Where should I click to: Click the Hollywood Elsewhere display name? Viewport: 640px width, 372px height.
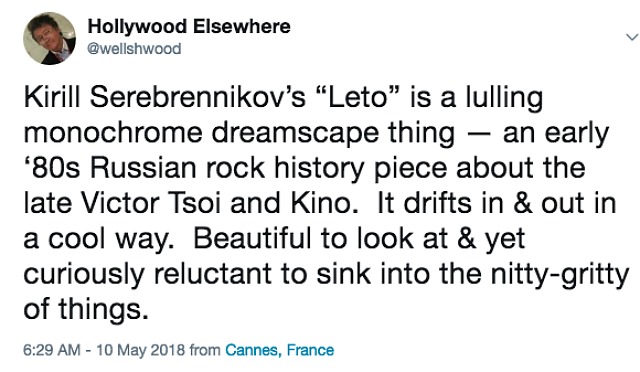[189, 27]
